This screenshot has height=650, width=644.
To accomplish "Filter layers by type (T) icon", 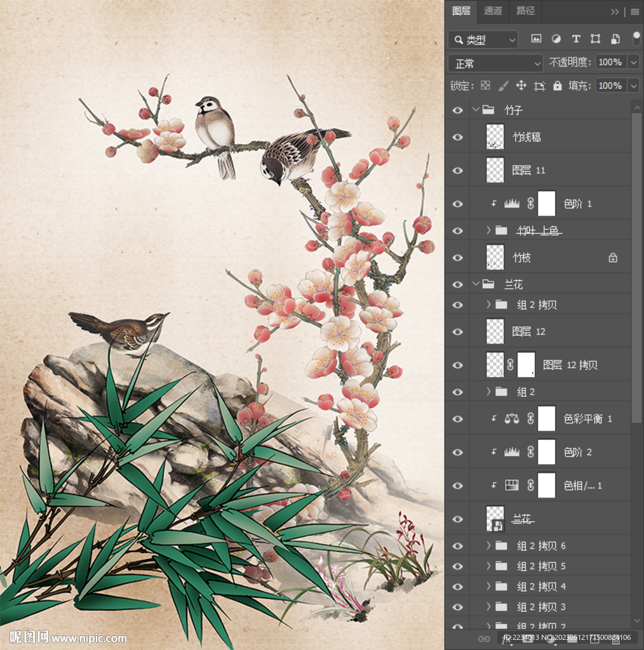I will coord(576,39).
